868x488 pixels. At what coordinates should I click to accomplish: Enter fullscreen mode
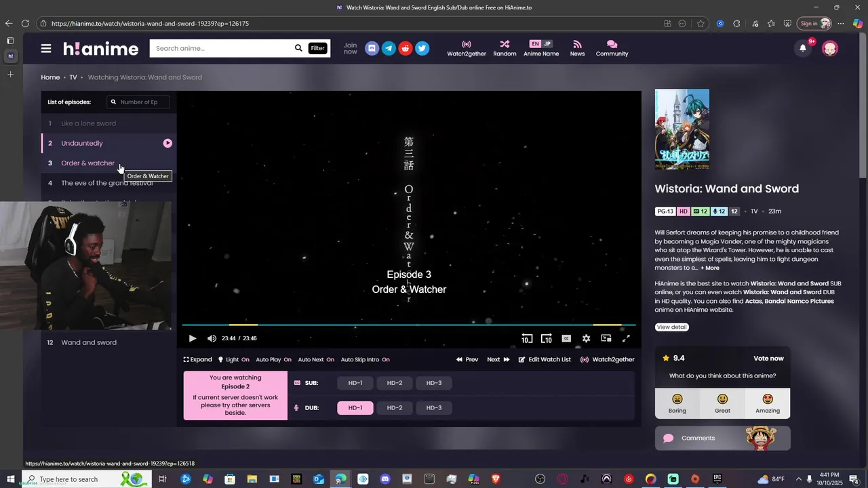[x=626, y=338]
